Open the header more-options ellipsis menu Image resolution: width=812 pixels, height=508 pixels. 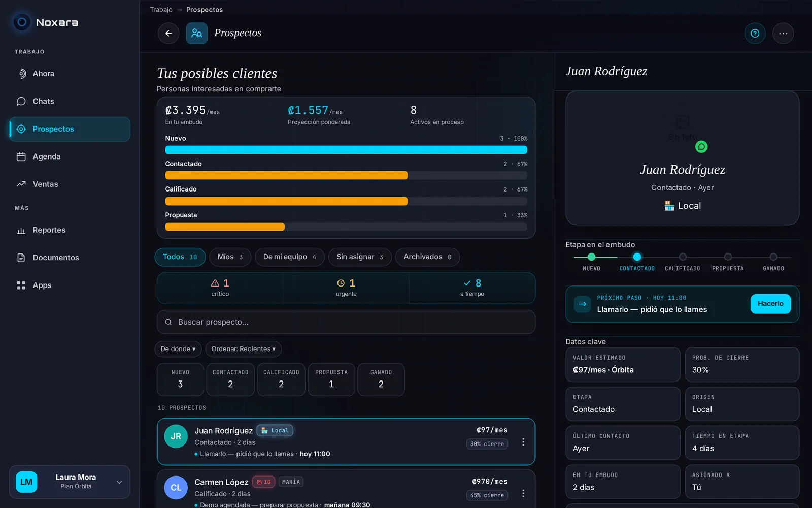coord(783,34)
